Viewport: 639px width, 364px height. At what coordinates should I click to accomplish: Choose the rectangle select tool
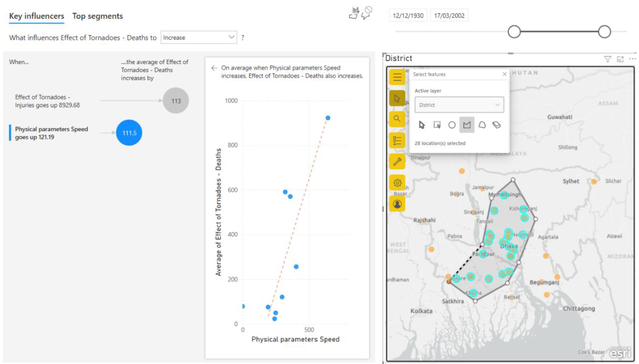pyautogui.click(x=437, y=125)
